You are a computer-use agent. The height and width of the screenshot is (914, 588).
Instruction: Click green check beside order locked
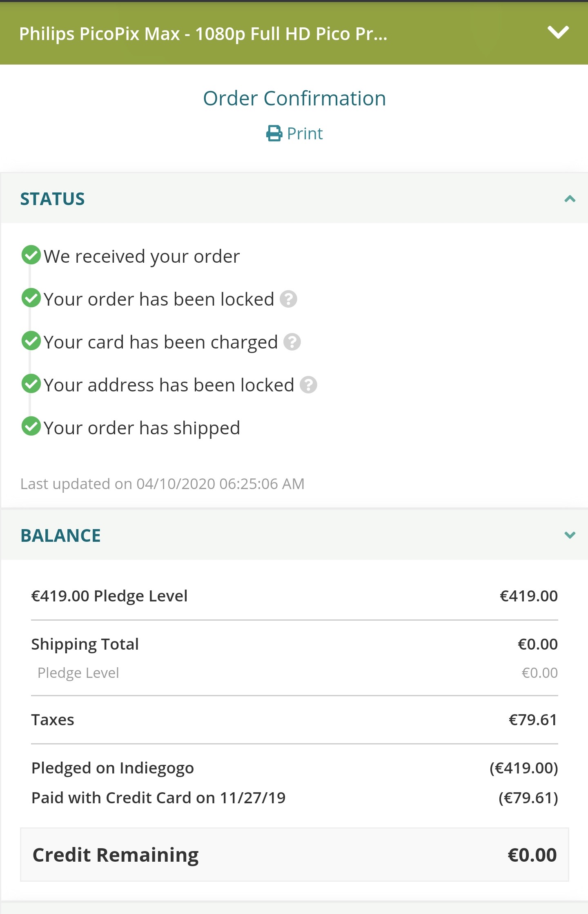[x=31, y=298]
